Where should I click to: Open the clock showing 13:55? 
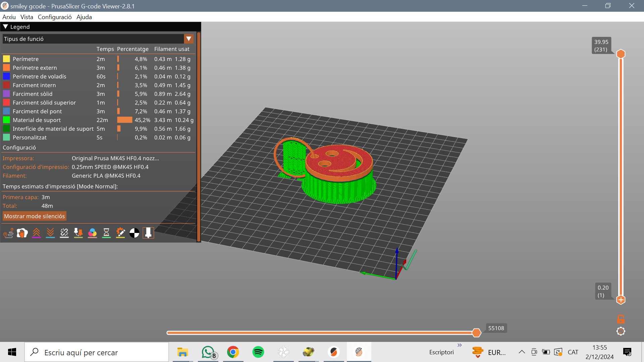coord(600,352)
